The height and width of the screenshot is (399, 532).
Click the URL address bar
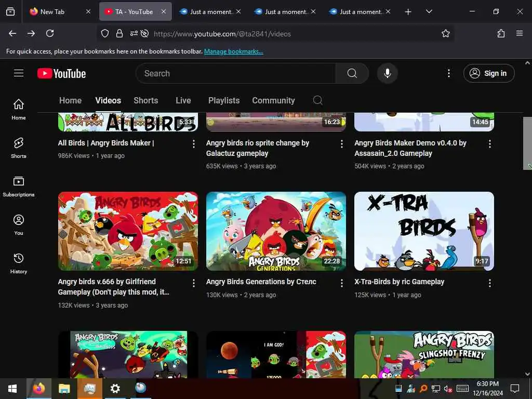[x=275, y=34]
